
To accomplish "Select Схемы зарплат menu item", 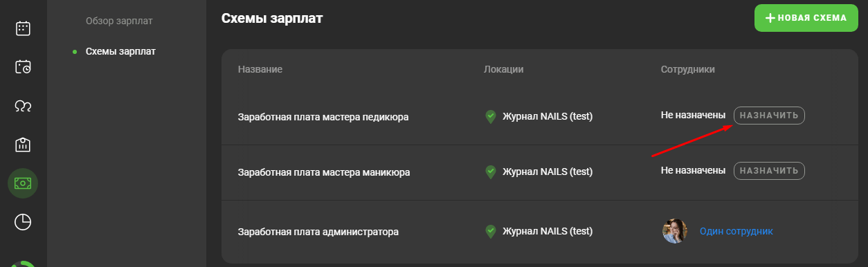I will [120, 51].
